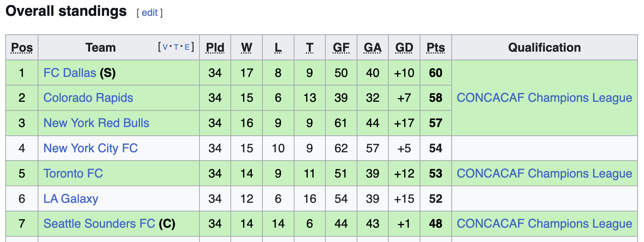Click CONCACAF Champions League link for top three
The height and width of the screenshot is (242, 644).
click(x=544, y=98)
